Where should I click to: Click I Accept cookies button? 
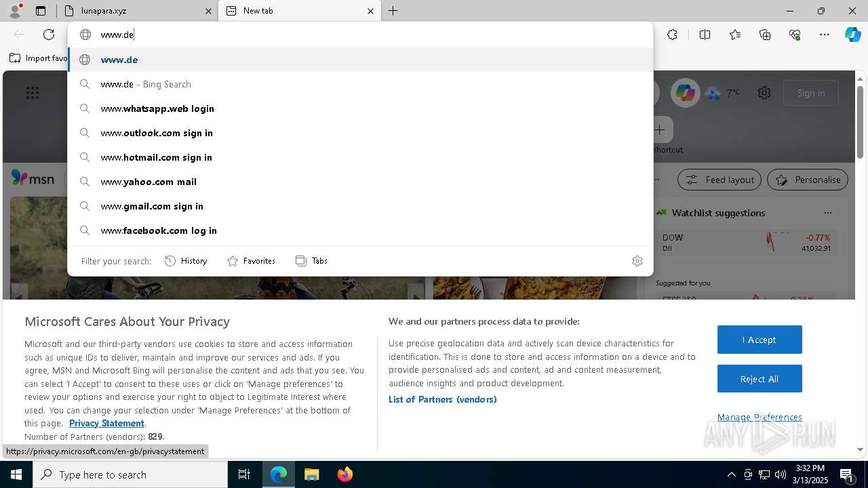pyautogui.click(x=759, y=340)
